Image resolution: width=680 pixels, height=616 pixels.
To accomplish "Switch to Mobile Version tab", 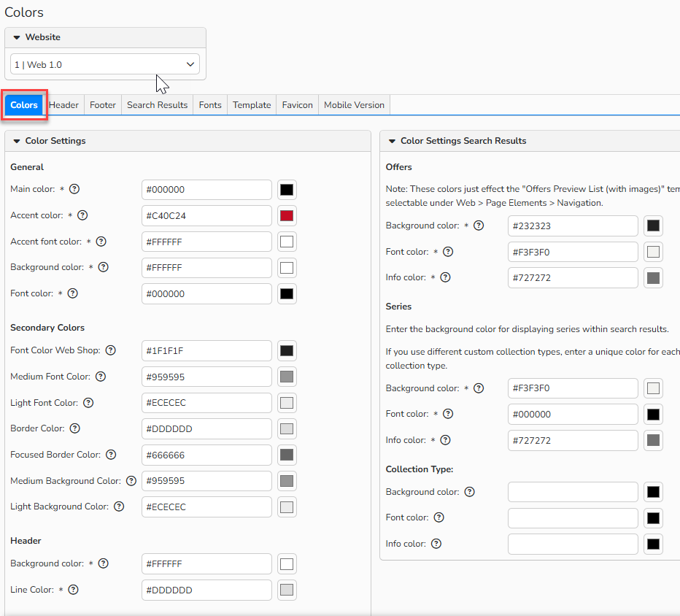I will 355,105.
